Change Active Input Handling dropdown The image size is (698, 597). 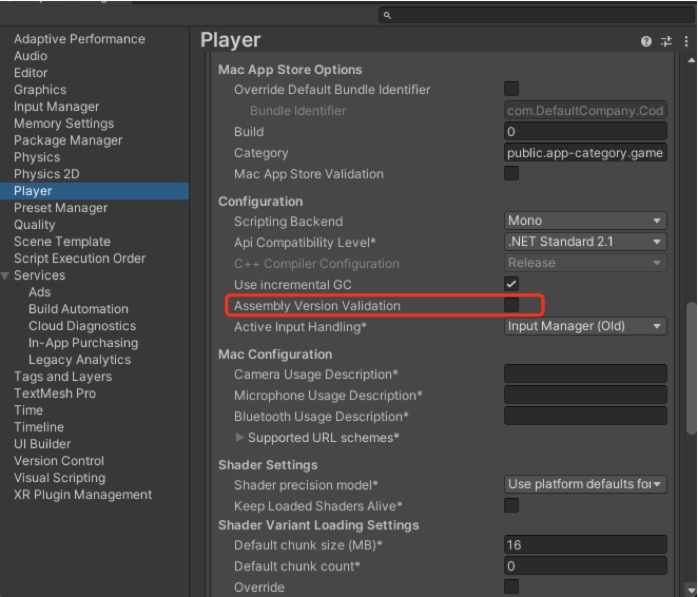click(x=585, y=327)
